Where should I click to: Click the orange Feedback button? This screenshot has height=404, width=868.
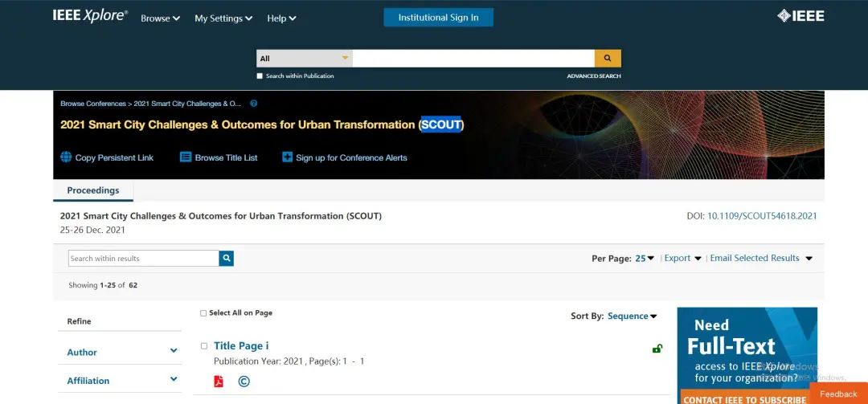pos(838,394)
